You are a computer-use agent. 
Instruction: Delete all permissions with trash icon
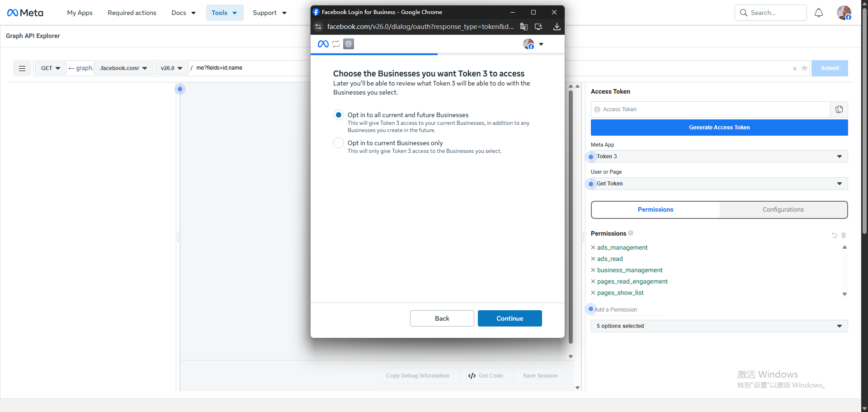[844, 235]
